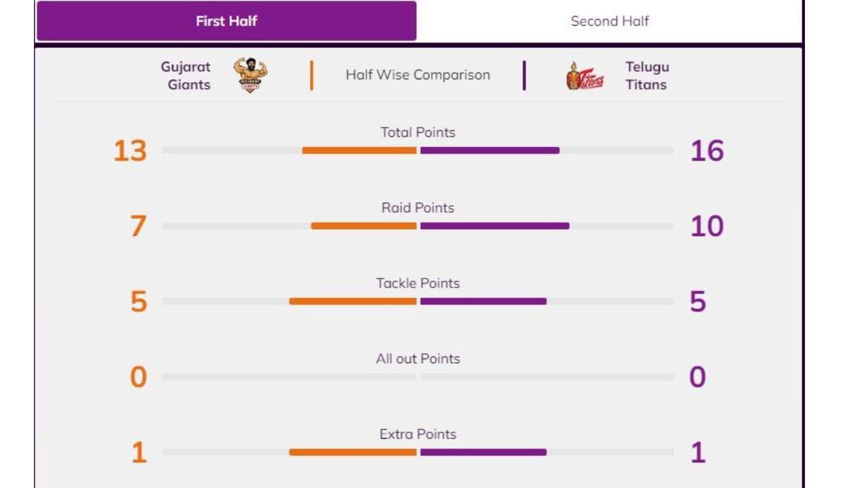Select the Telugu Titans team name
This screenshot has height=488, width=868.
(646, 76)
